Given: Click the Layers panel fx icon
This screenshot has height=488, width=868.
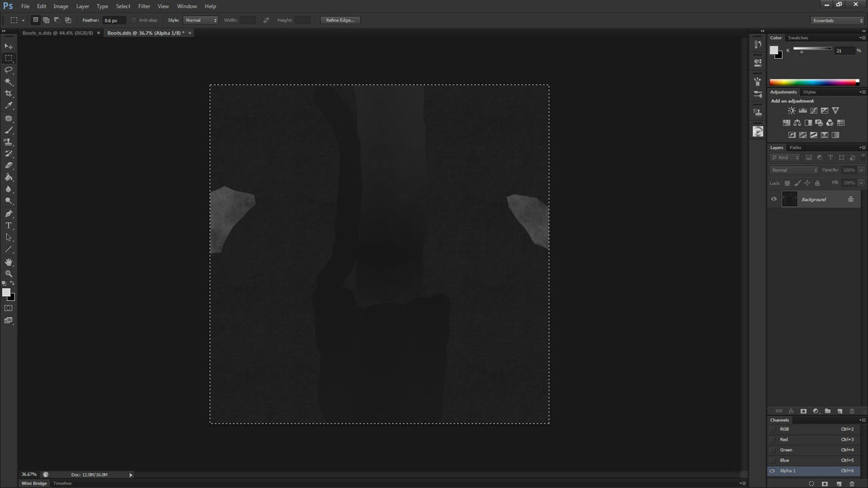Looking at the screenshot, I should (x=791, y=411).
